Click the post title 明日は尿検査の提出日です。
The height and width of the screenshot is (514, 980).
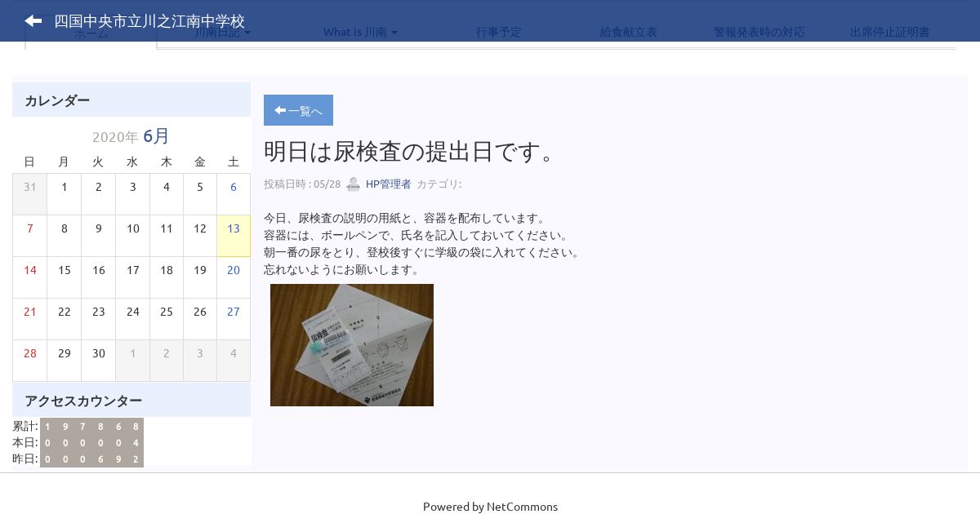click(x=410, y=151)
